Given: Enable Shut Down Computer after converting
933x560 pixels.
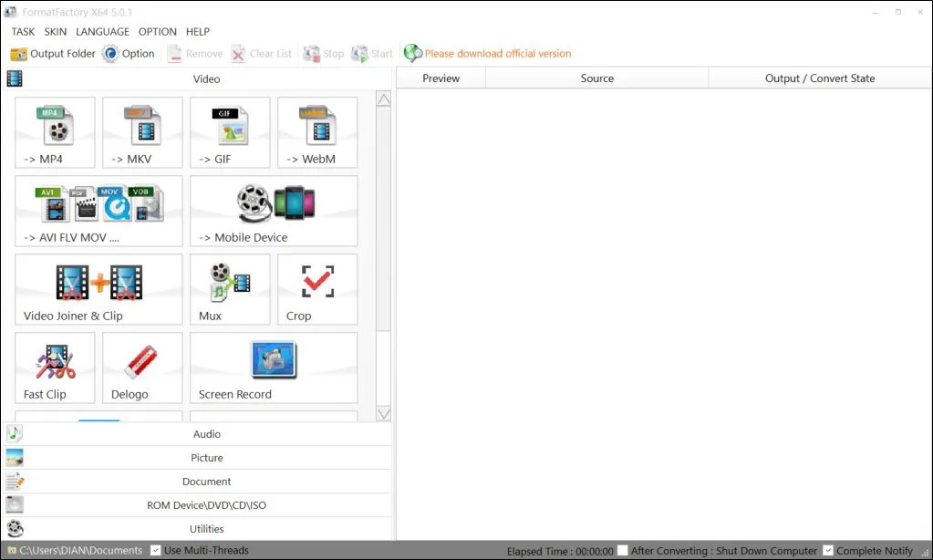Looking at the screenshot, I should point(622,551).
